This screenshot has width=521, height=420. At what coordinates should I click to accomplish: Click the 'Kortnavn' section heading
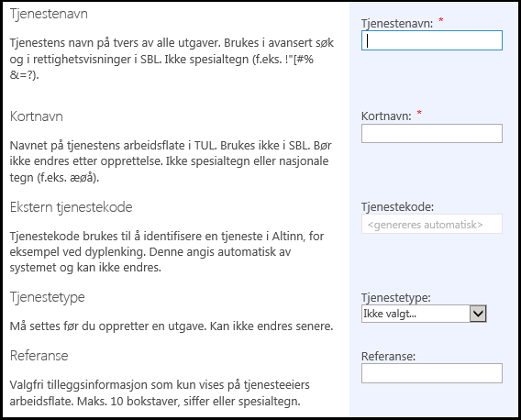[36, 116]
